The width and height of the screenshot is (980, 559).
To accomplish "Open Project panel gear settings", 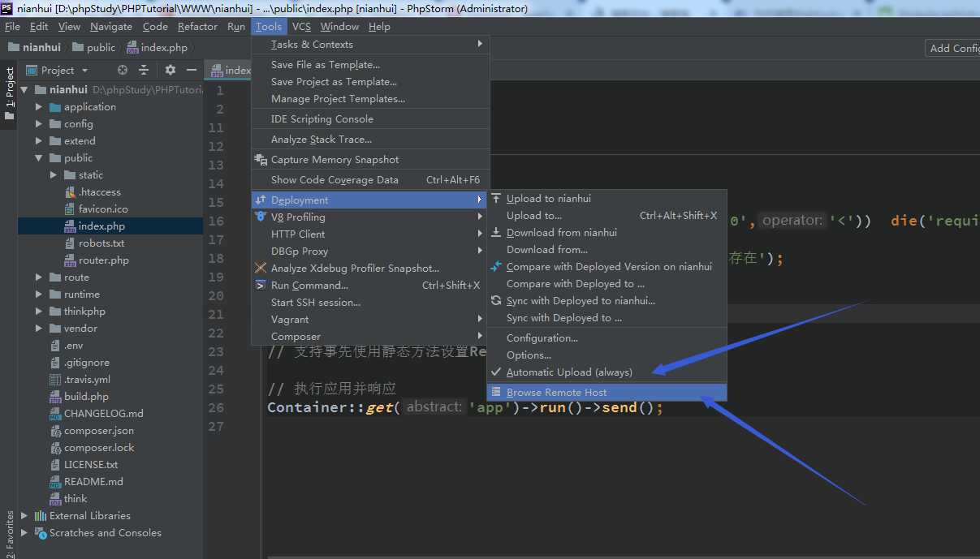I will coord(171,71).
